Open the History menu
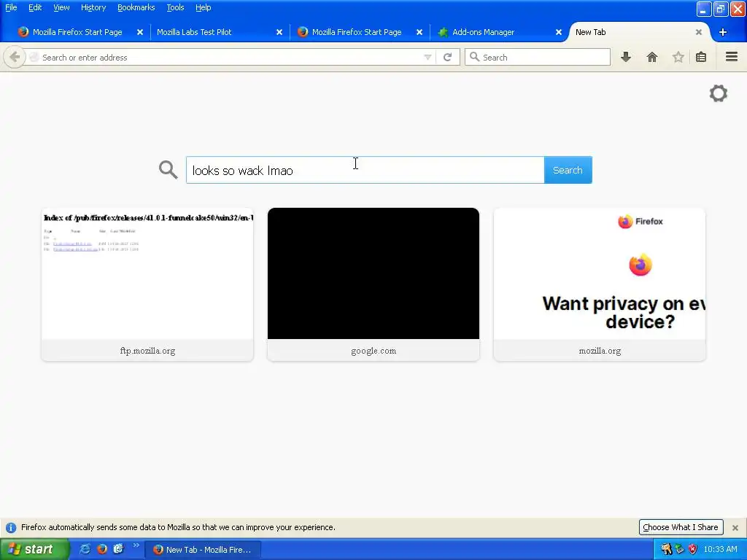 tap(93, 7)
